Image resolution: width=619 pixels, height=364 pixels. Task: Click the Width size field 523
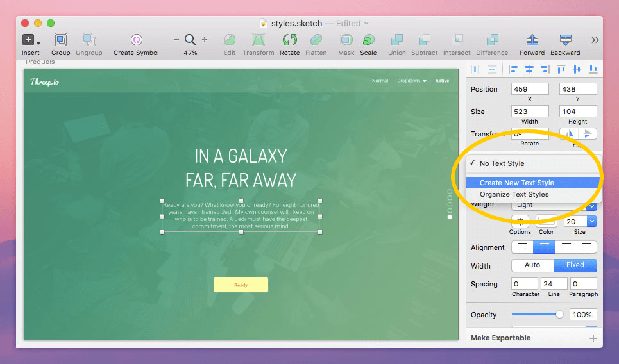pyautogui.click(x=530, y=112)
